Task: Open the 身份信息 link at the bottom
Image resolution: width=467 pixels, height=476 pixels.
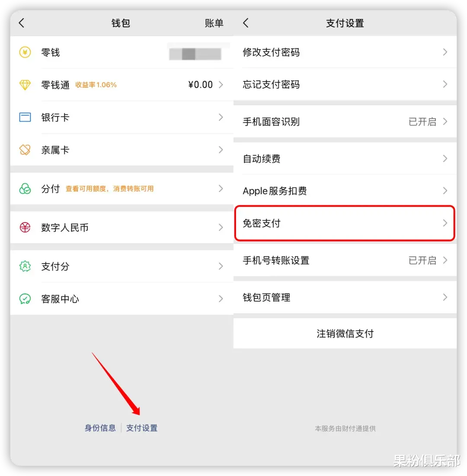Action: [x=100, y=428]
